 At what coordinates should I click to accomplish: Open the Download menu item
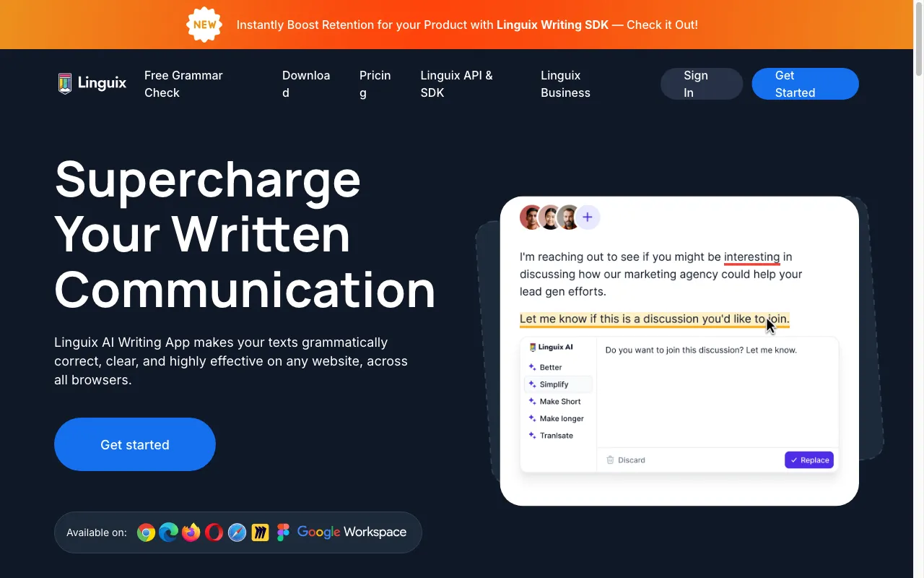(306, 84)
